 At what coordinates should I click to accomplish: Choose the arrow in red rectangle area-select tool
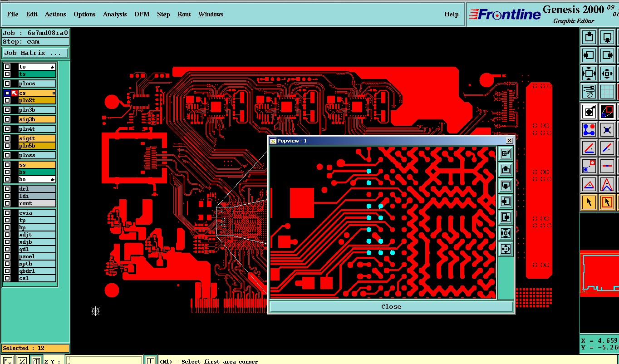607,202
